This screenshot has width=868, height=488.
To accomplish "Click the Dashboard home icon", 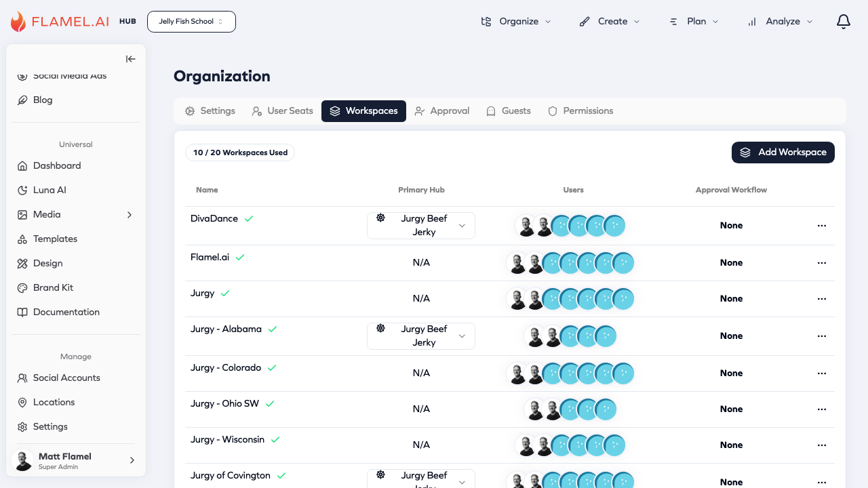I will click(x=22, y=165).
